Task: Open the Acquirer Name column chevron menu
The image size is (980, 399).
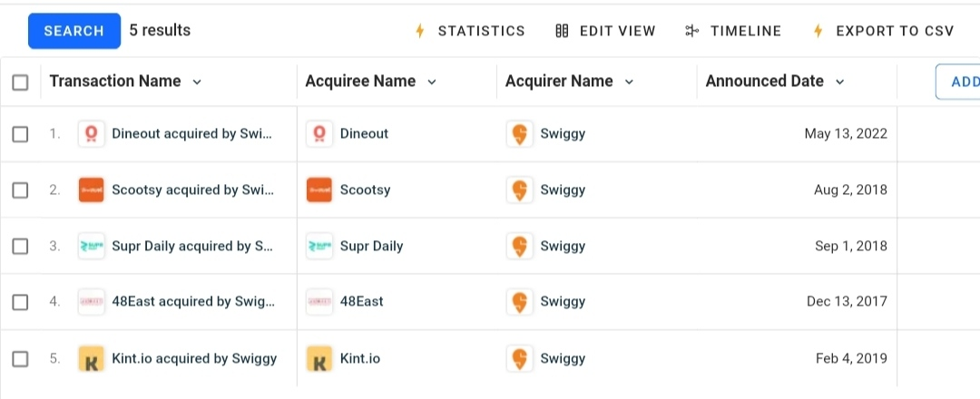Action: pos(630,82)
